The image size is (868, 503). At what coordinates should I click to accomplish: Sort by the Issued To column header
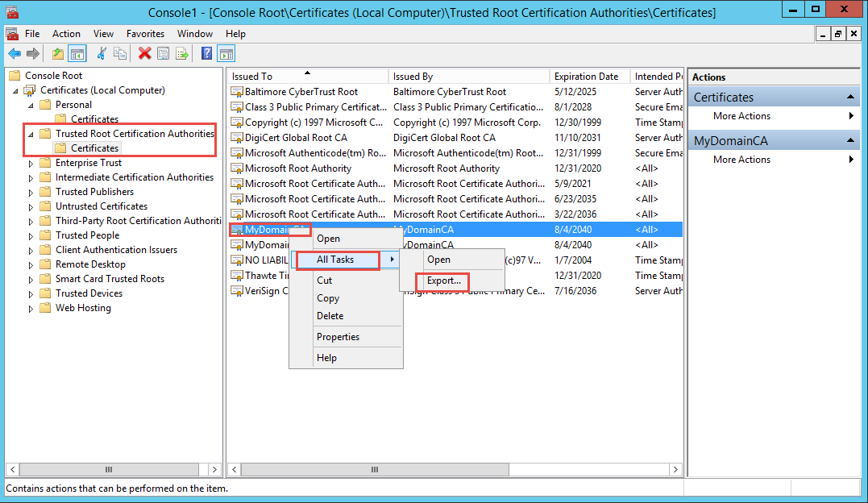point(308,77)
